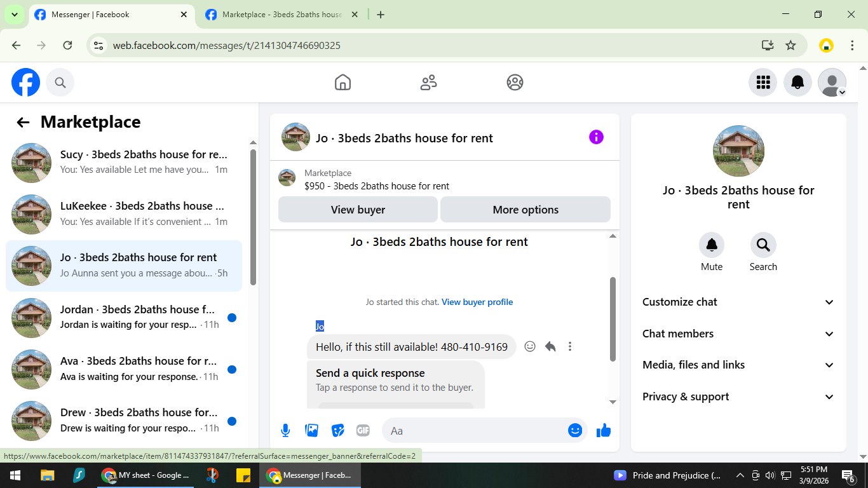Open Sticky Notes from the taskbar

pos(243,475)
